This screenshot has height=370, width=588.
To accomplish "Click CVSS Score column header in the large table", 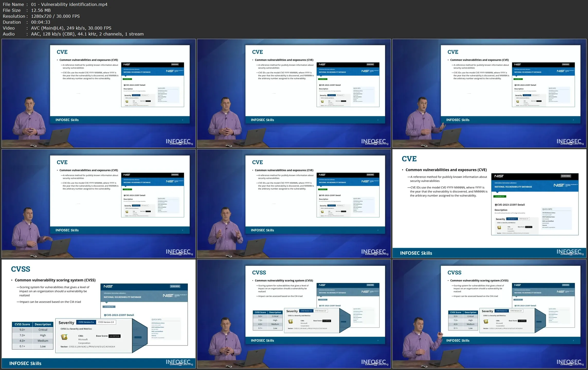I will coord(22,324).
